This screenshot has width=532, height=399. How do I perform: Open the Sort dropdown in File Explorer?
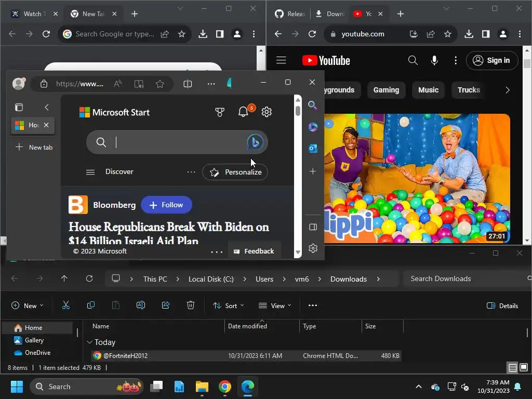229,305
